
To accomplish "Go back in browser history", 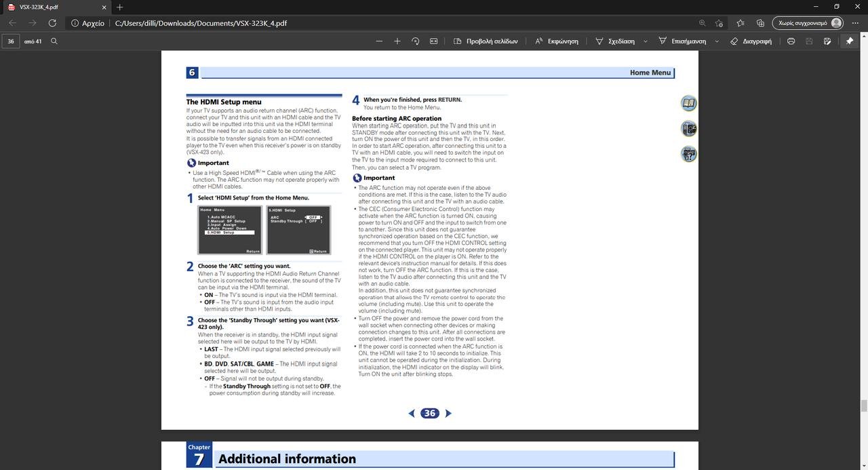I will click(x=12, y=23).
